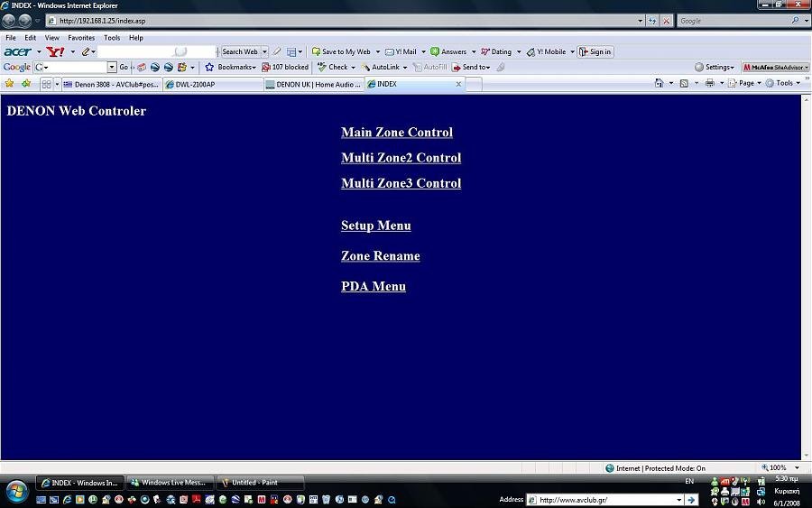Click the Print icon

tap(709, 83)
